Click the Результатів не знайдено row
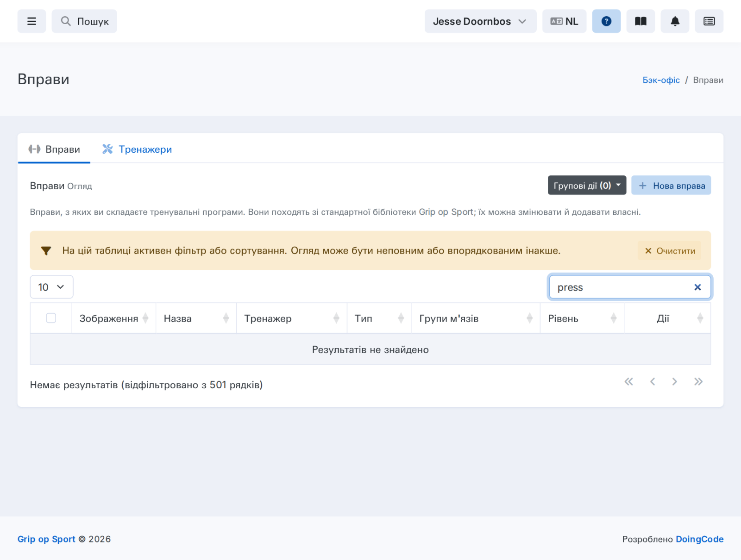741x560 pixels. pyautogui.click(x=370, y=349)
